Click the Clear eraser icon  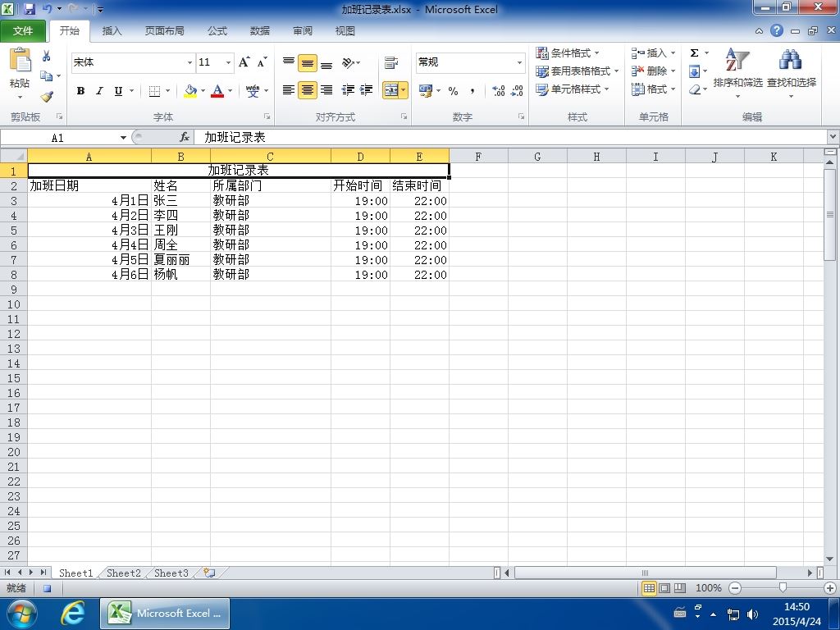tap(694, 89)
